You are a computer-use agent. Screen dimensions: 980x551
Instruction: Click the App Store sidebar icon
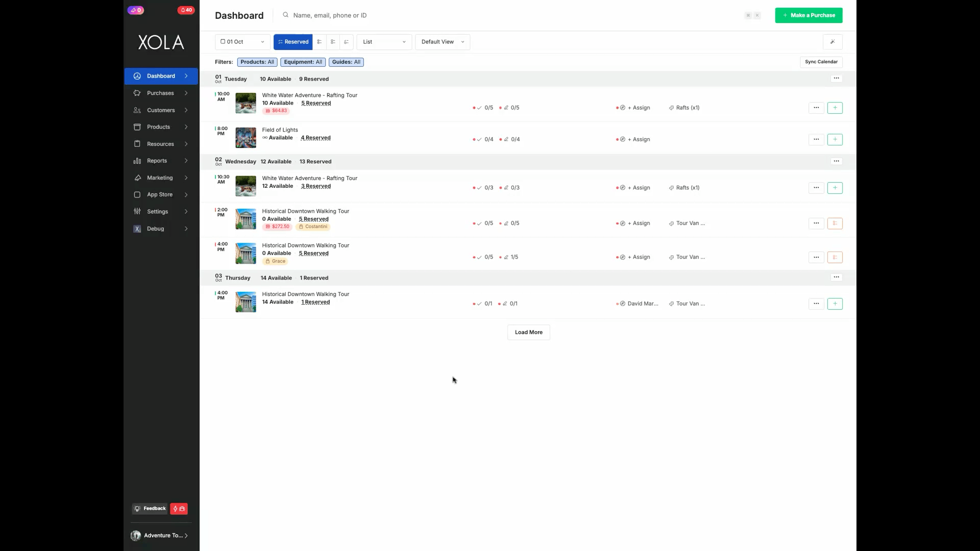137,194
